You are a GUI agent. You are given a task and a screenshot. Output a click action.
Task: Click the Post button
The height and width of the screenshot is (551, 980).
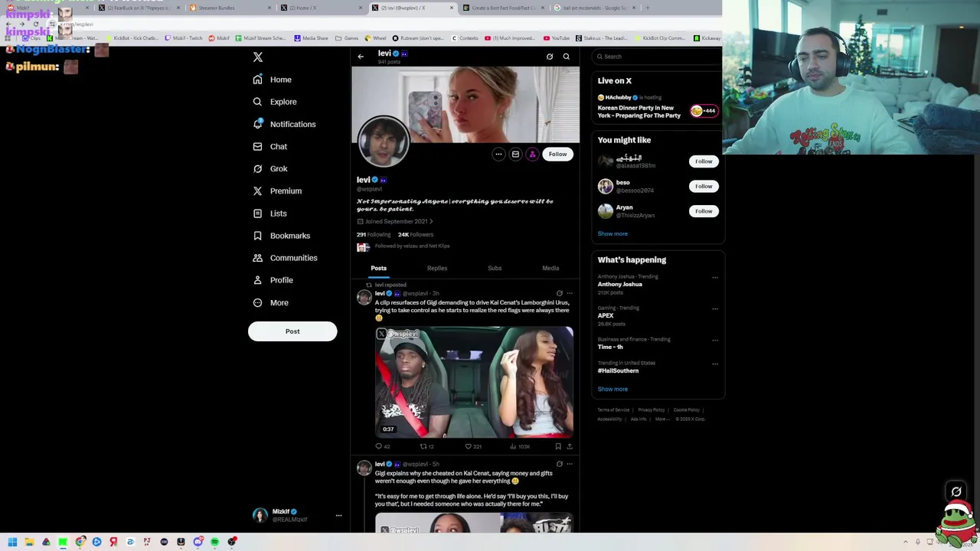click(x=292, y=331)
